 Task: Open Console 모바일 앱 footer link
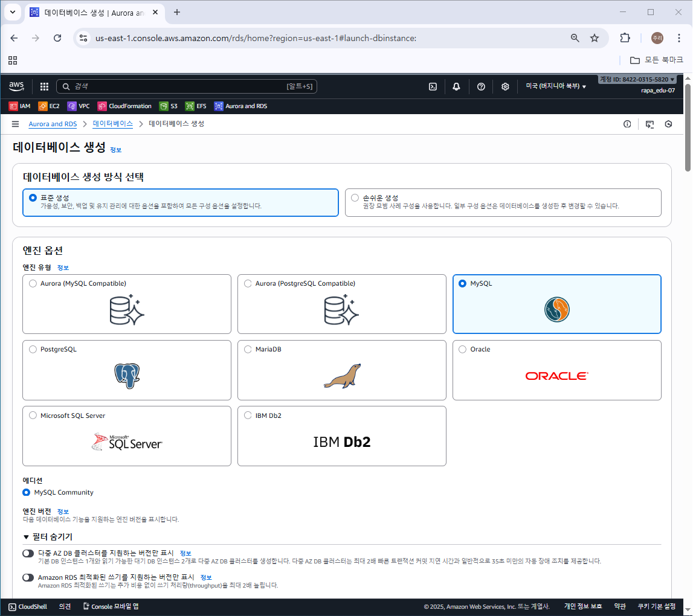click(x=111, y=607)
